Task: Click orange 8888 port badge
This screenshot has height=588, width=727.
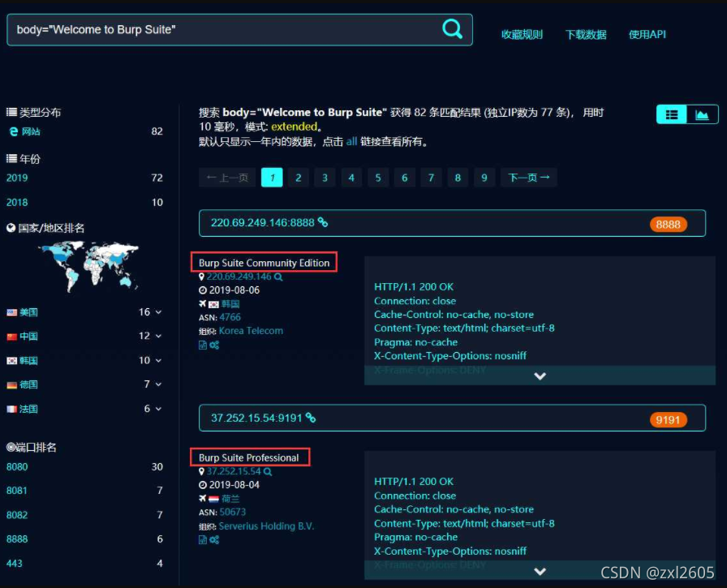Action: coord(668,225)
